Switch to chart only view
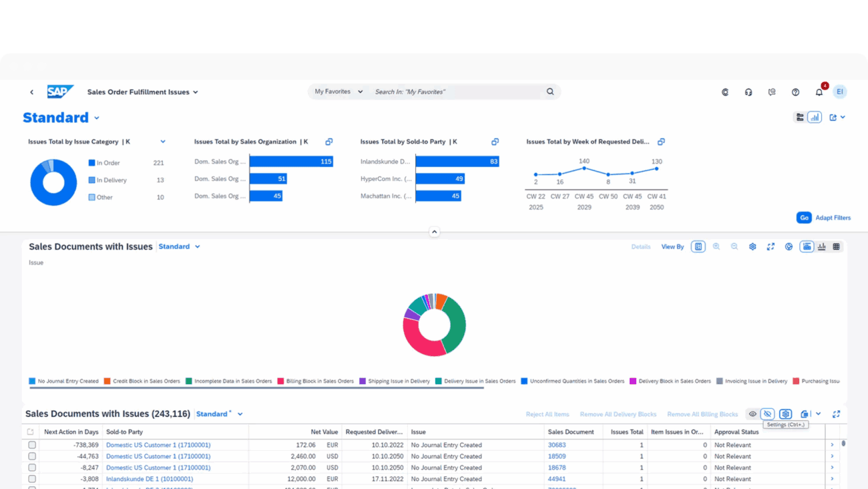868x489 pixels. [x=821, y=247]
